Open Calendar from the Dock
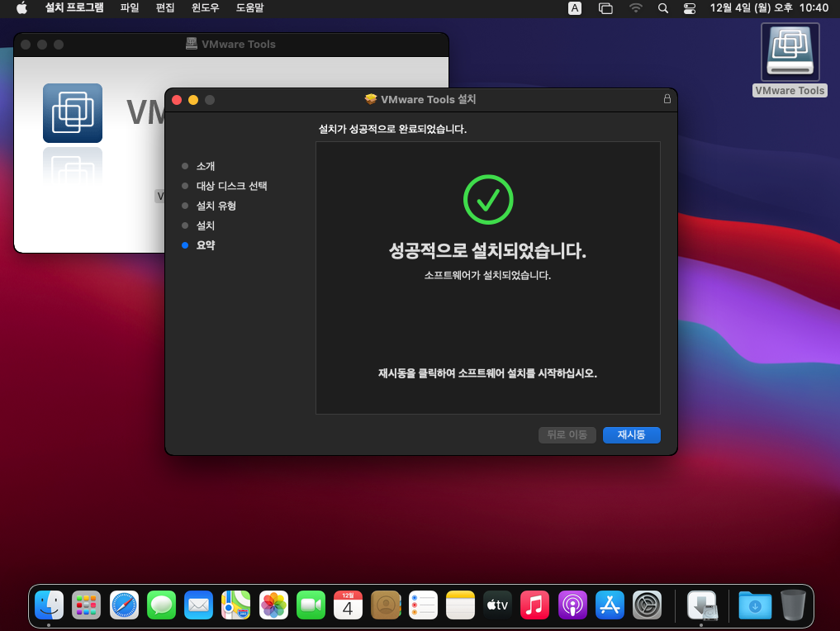Viewport: 840px width, 631px height. (x=349, y=605)
